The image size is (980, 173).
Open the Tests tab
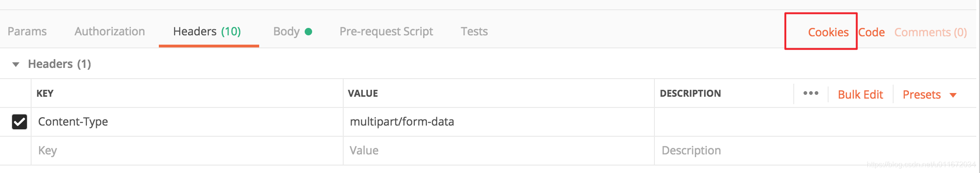[474, 31]
